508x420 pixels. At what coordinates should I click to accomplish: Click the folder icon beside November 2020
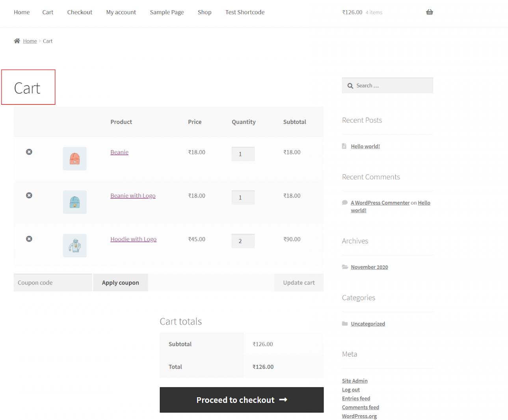345,267
